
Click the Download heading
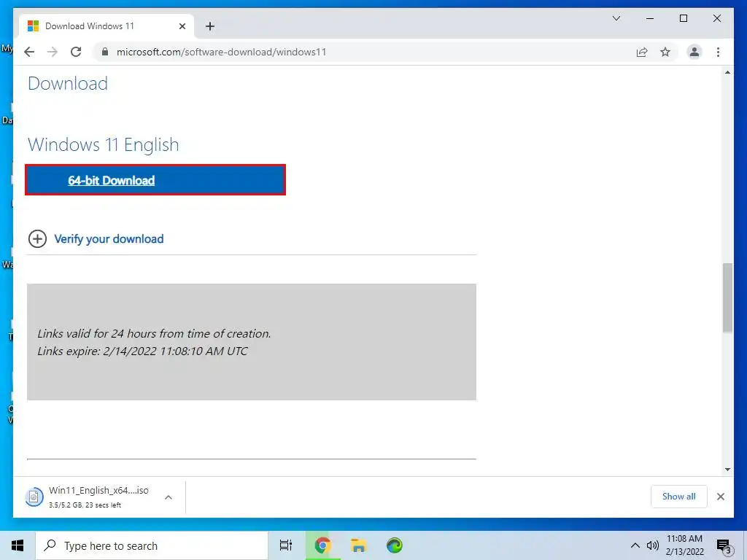coord(68,83)
